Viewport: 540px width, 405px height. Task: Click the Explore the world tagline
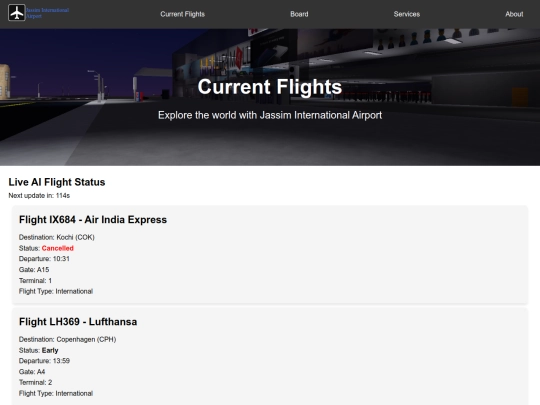(x=270, y=115)
